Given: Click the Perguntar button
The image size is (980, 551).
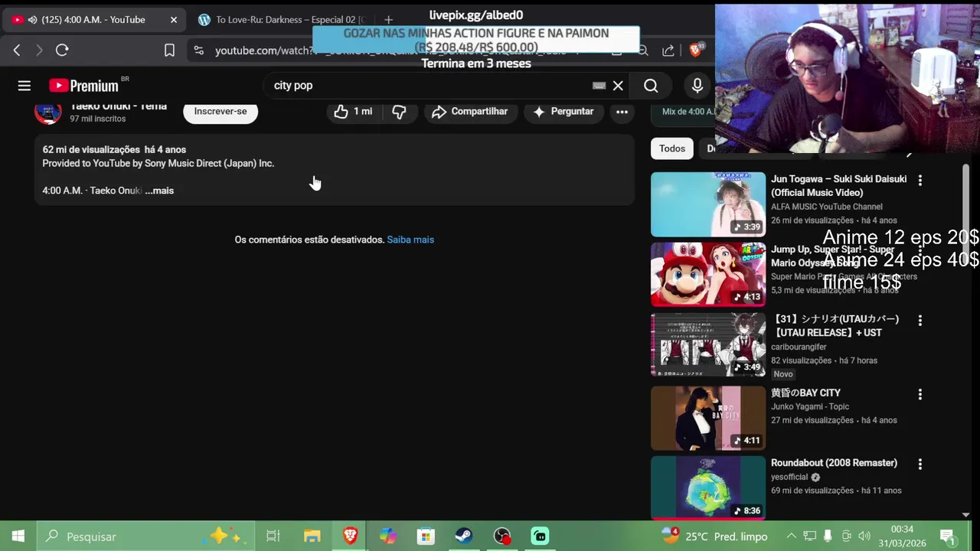Looking at the screenshot, I should pos(563,112).
